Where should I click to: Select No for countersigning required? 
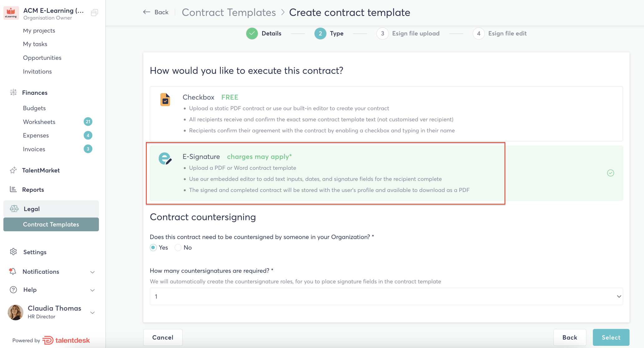pyautogui.click(x=178, y=248)
